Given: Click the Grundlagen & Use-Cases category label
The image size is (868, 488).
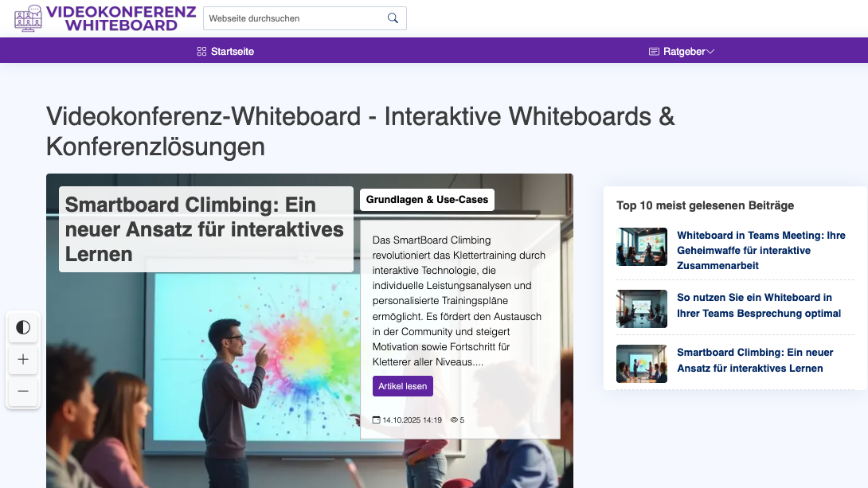Looking at the screenshot, I should click(x=427, y=200).
